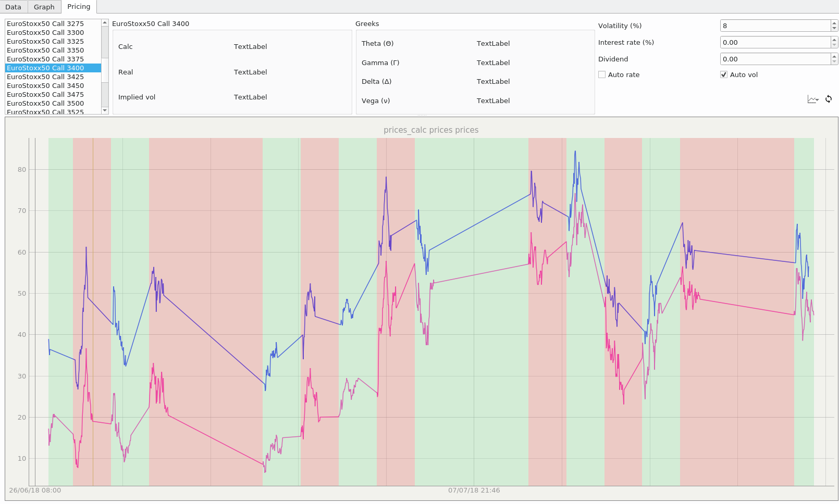Click the TextLabel value beside Vega
The height and width of the screenshot is (504, 839).
pos(493,100)
